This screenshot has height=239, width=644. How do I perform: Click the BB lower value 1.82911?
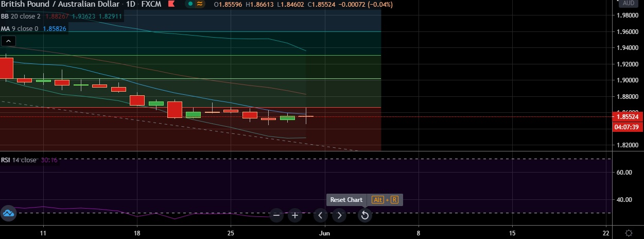point(110,16)
